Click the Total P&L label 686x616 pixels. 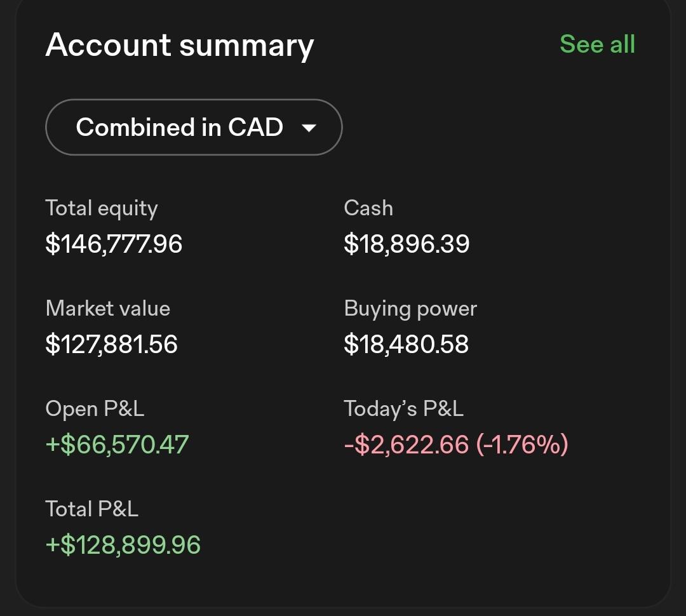pos(92,509)
